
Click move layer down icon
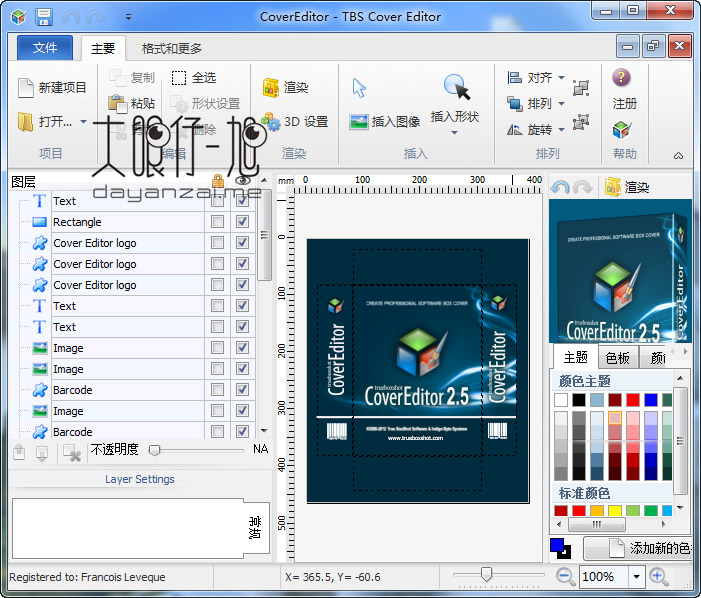click(42, 453)
